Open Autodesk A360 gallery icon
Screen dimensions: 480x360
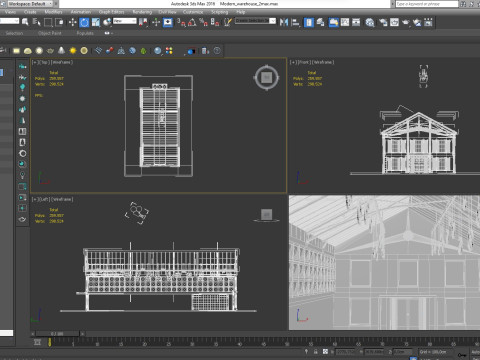click(428, 22)
